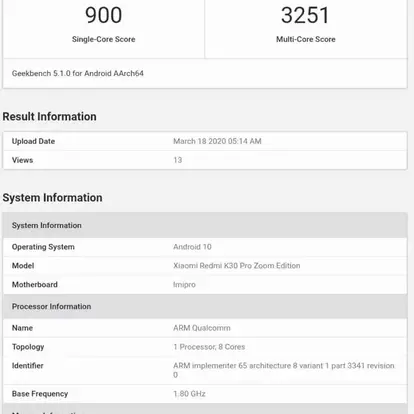Click the Operating System label
The image size is (414, 414).
coord(43,247)
